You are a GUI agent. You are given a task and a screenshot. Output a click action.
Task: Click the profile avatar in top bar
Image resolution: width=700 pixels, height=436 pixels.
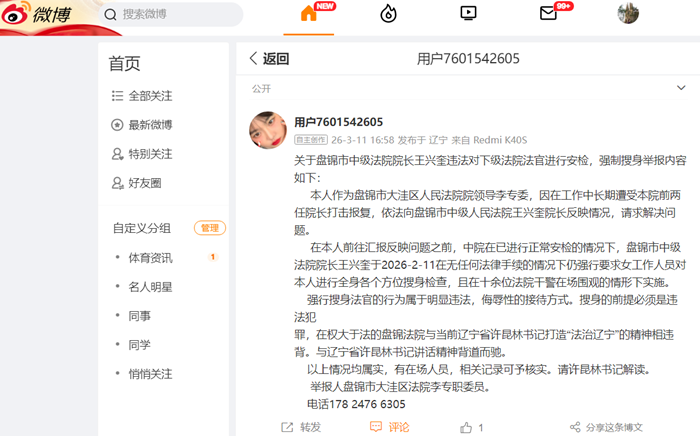pos(628,14)
